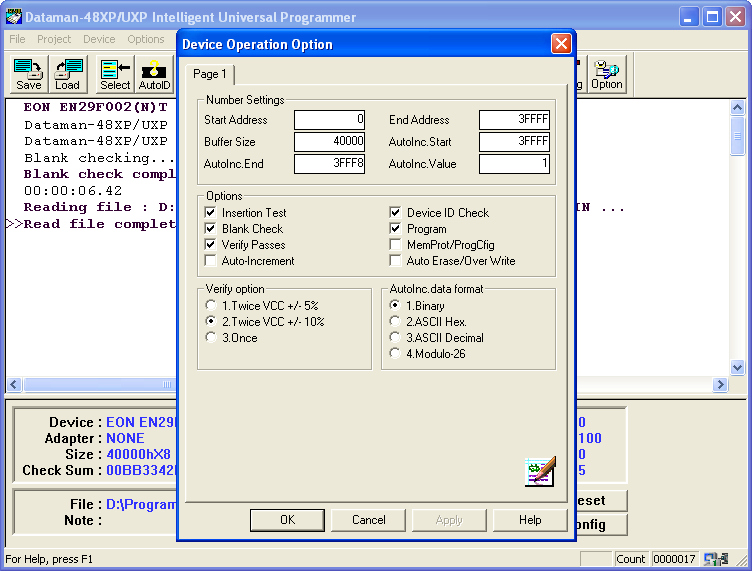Uncheck the Device ID Check option

[x=395, y=213]
